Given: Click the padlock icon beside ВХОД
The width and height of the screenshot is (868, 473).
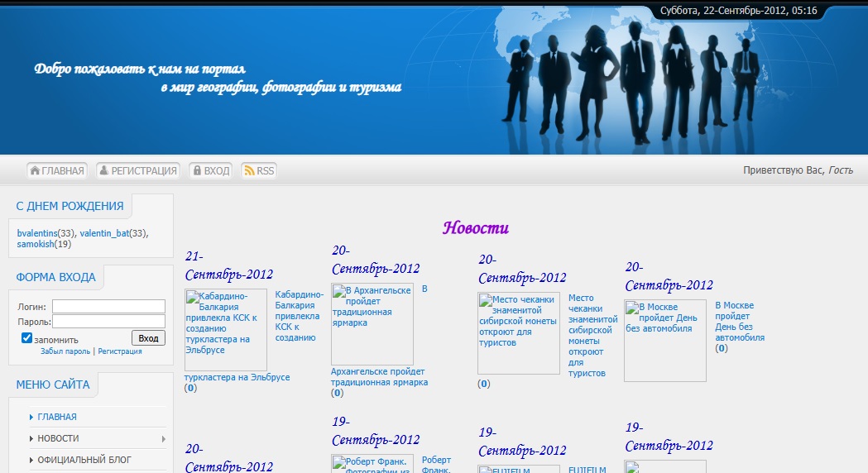Looking at the screenshot, I should coord(197,170).
